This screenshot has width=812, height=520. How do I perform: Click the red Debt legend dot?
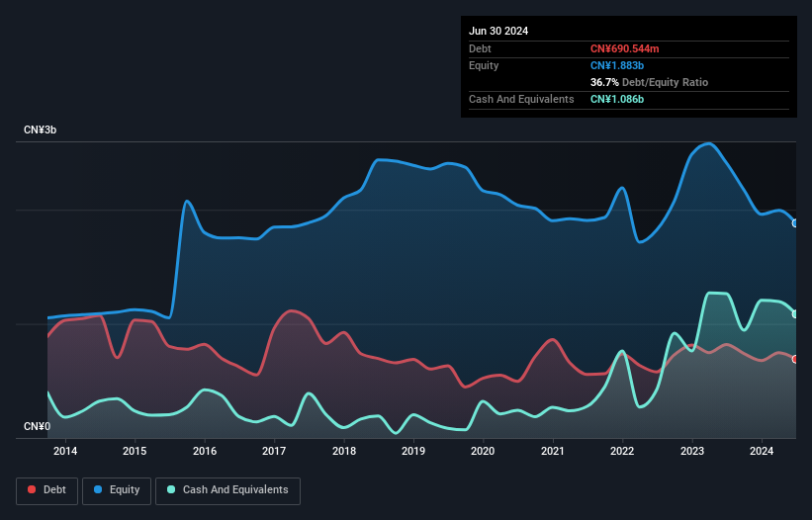32,489
